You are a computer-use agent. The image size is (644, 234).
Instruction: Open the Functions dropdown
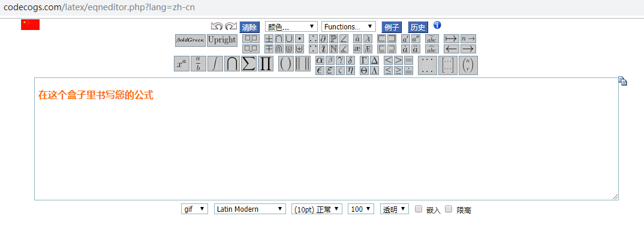[349, 27]
